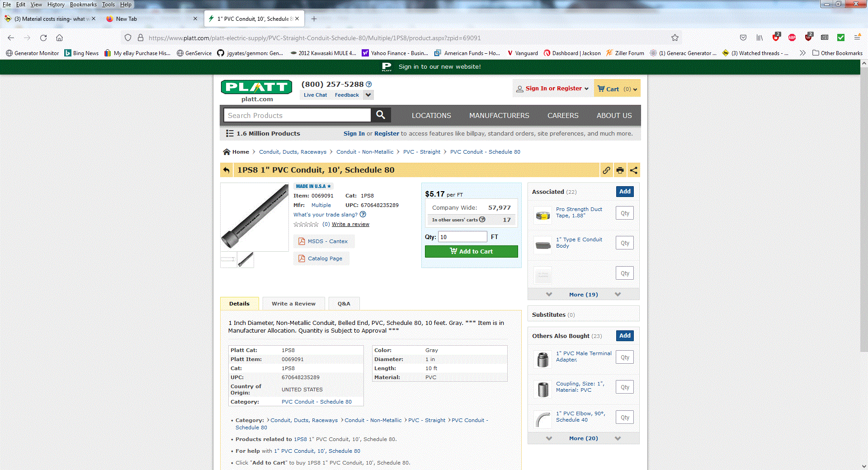Click the 'Write a review' link

click(350, 224)
